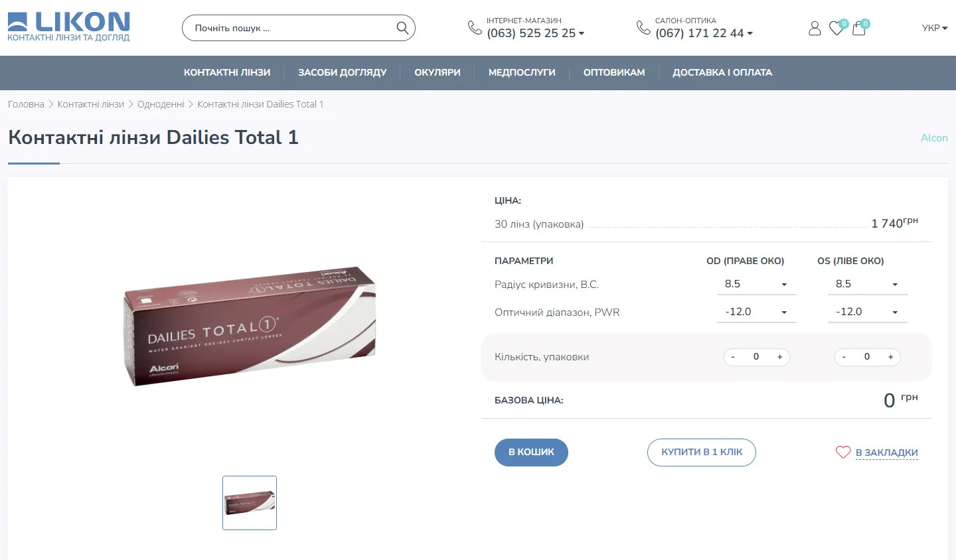Viewport: 956px width, 560px height.
Task: Open the Alcon brand link
Action: pos(934,138)
